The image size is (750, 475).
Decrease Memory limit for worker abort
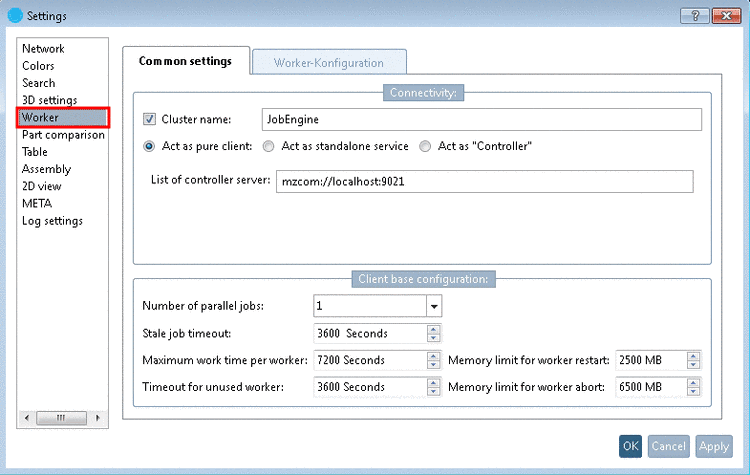point(694,391)
